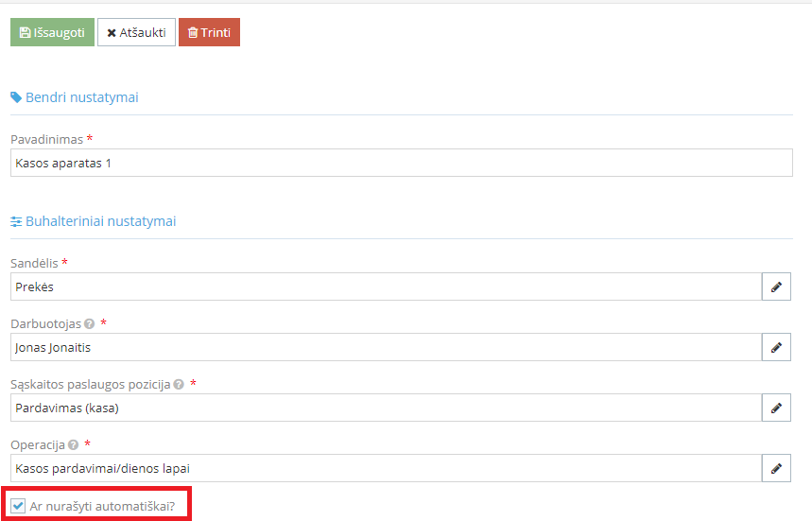Edit Sąskaitos paslaugos pozicija with pencil icon
The image size is (812, 521).
(776, 408)
